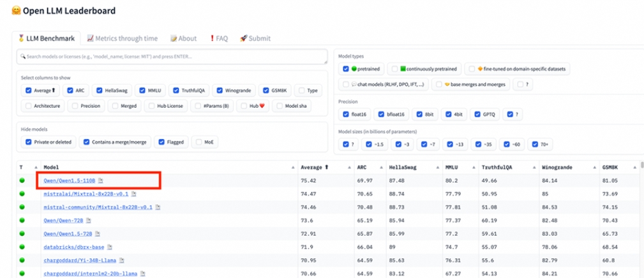Enable the Model sha column checkbox
Screen dimensions: 644x278
[x=281, y=106]
